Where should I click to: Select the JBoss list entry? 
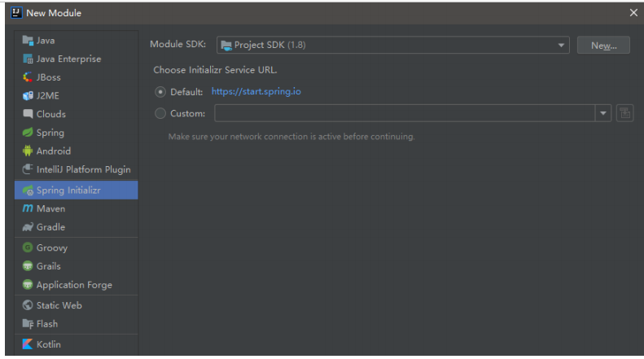point(76,77)
